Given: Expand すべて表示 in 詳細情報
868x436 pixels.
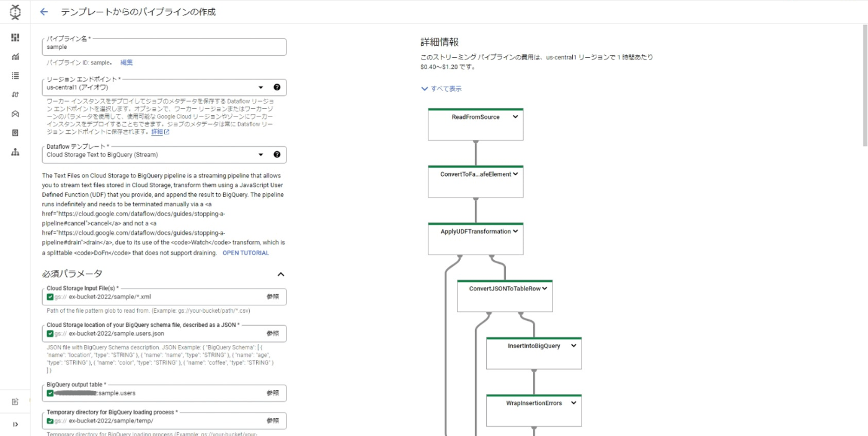Looking at the screenshot, I should point(441,89).
